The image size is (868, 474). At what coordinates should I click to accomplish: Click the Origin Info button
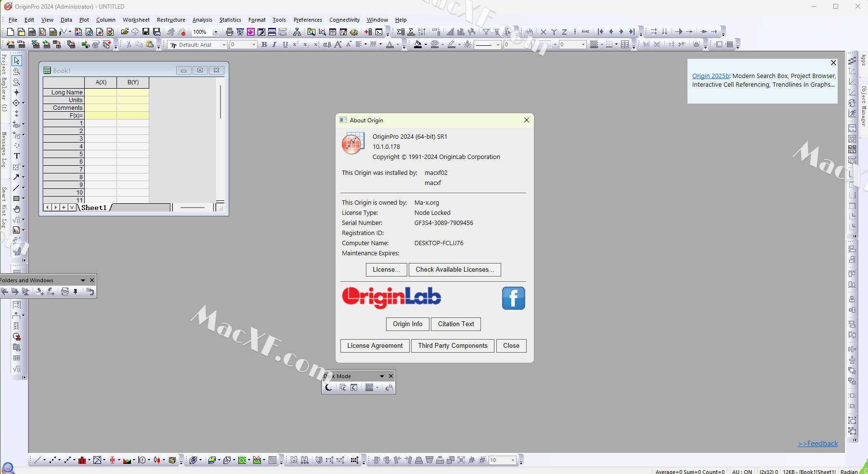pyautogui.click(x=408, y=324)
